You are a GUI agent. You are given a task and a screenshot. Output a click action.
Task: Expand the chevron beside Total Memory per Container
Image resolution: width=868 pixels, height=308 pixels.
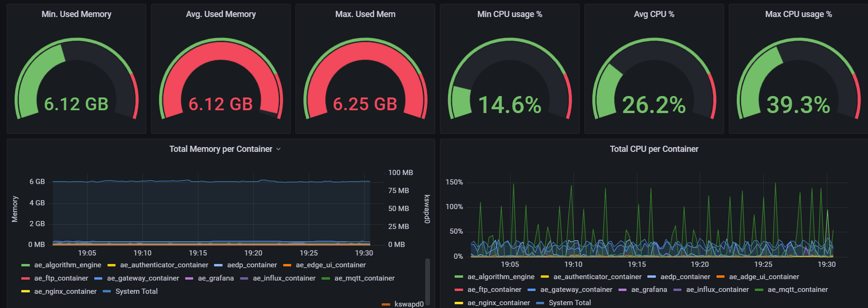point(278,149)
